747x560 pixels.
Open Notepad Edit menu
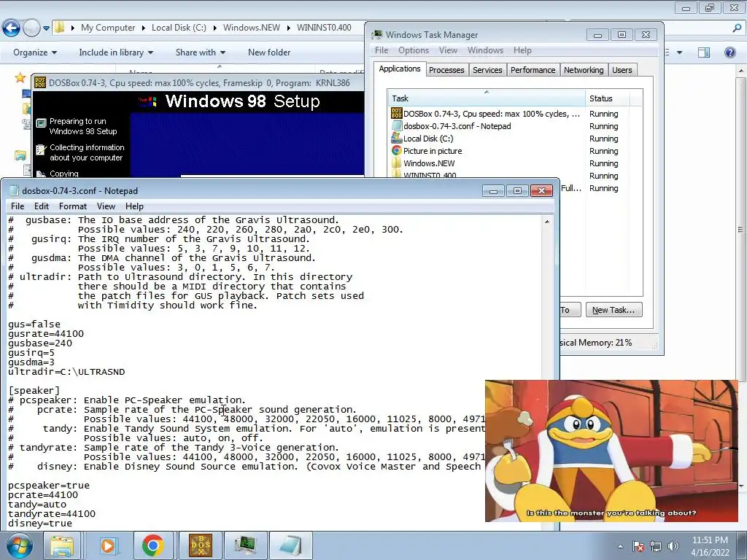42,206
